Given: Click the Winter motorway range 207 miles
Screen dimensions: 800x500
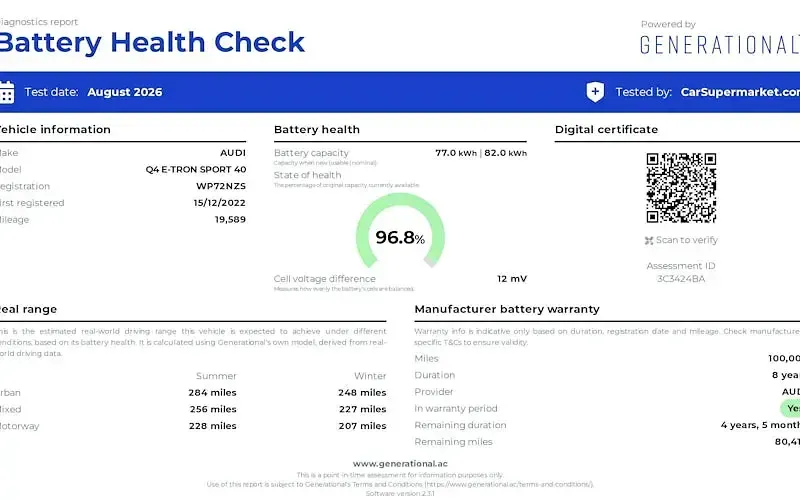Looking at the screenshot, I should coord(362,426).
